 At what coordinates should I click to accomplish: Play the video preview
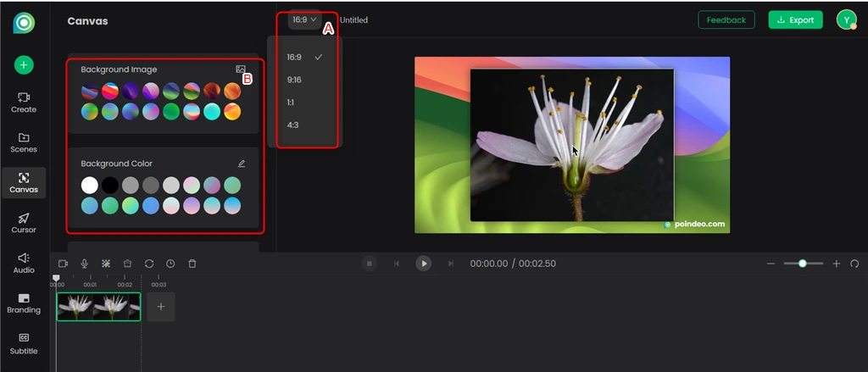[423, 264]
